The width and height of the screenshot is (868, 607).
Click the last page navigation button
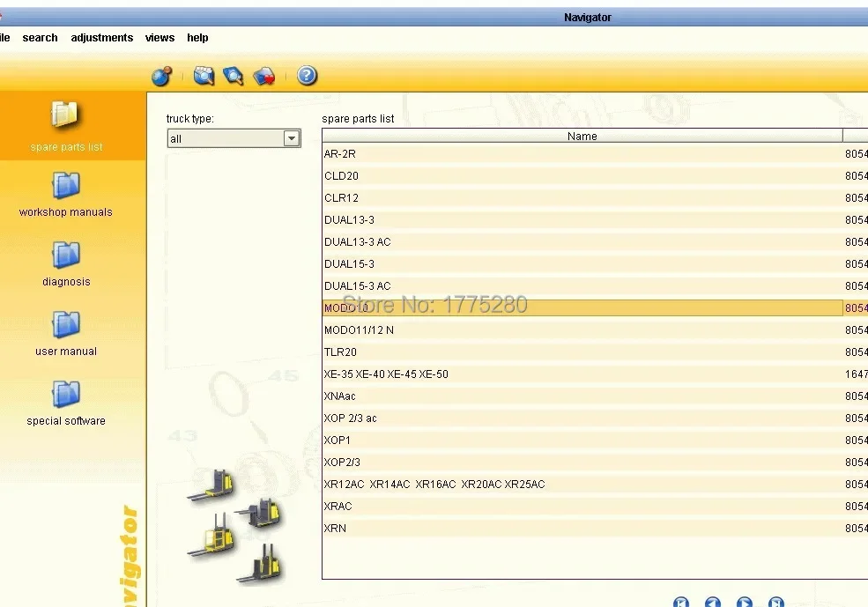(776, 603)
